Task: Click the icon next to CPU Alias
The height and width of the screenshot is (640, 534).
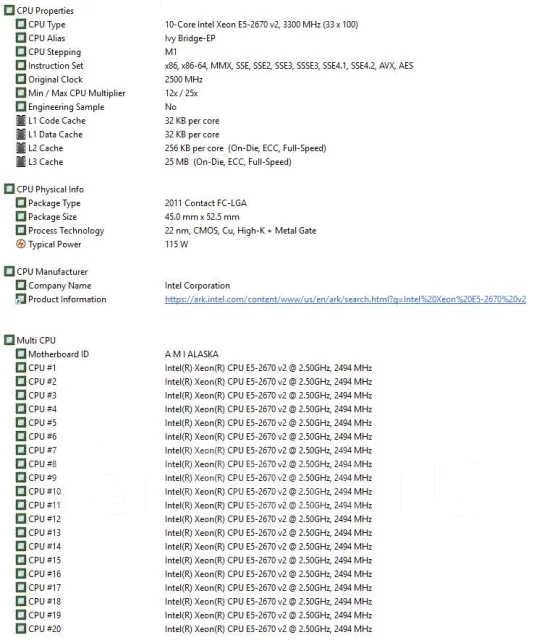Action: [x=21, y=38]
